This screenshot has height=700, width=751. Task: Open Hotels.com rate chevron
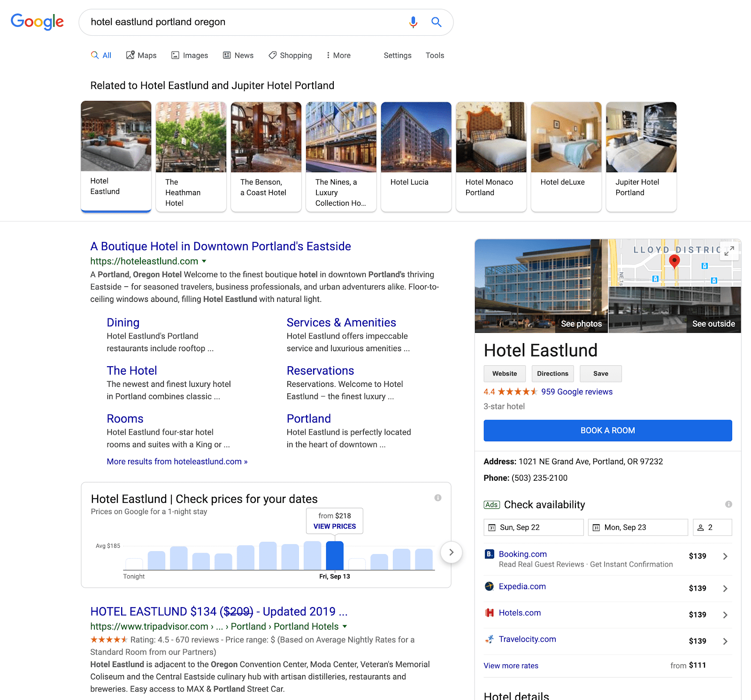click(x=725, y=615)
